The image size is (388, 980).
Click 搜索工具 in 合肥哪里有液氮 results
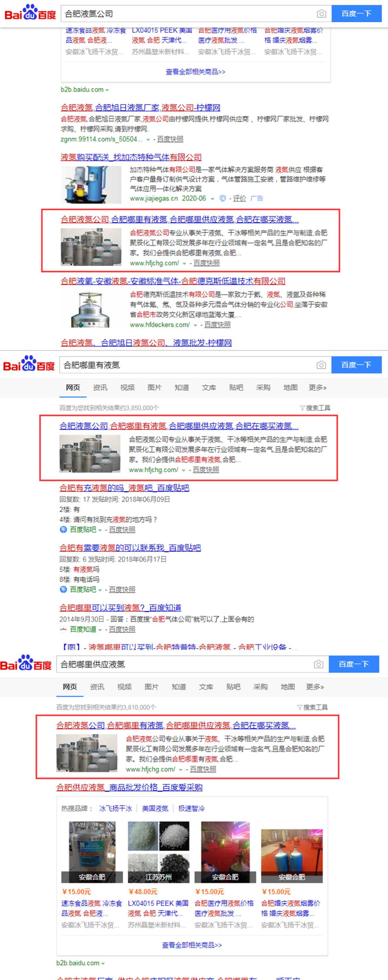pyautogui.click(x=315, y=408)
